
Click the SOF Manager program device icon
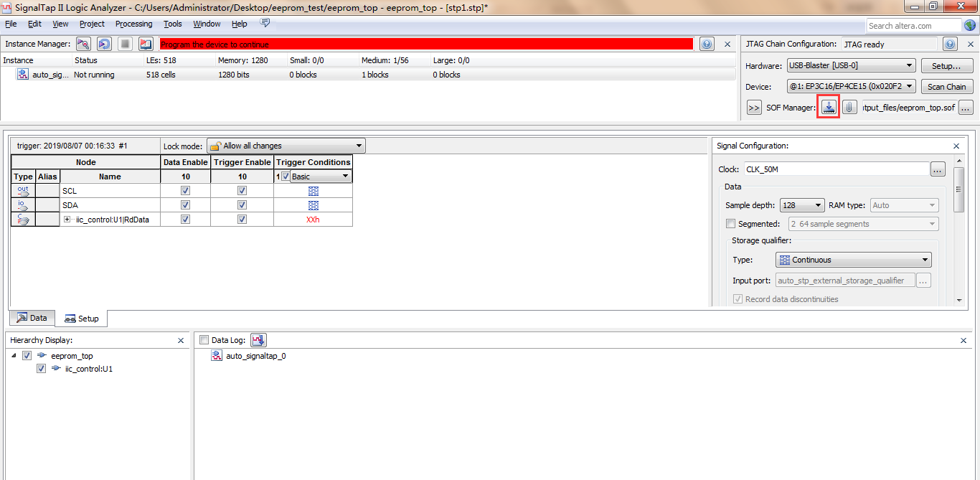click(829, 107)
